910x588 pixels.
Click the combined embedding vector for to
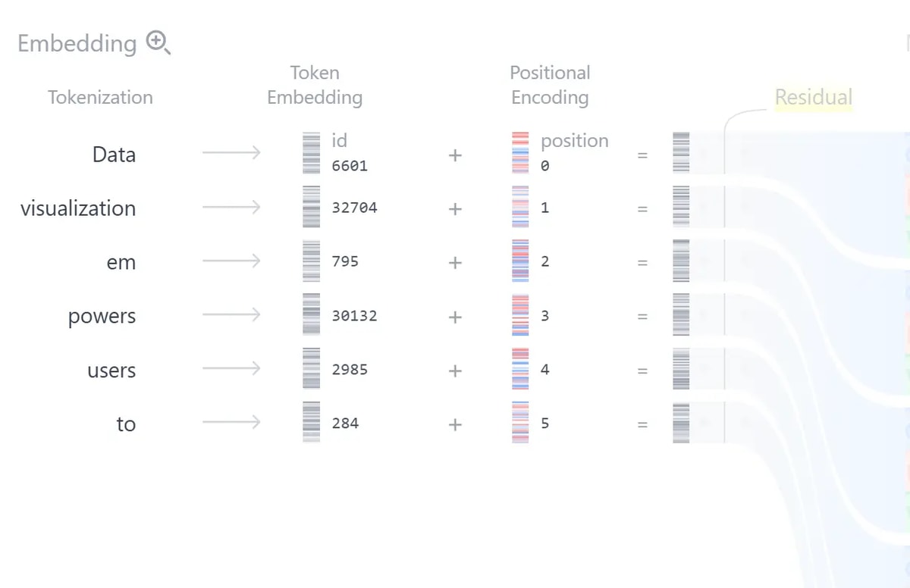point(681,423)
